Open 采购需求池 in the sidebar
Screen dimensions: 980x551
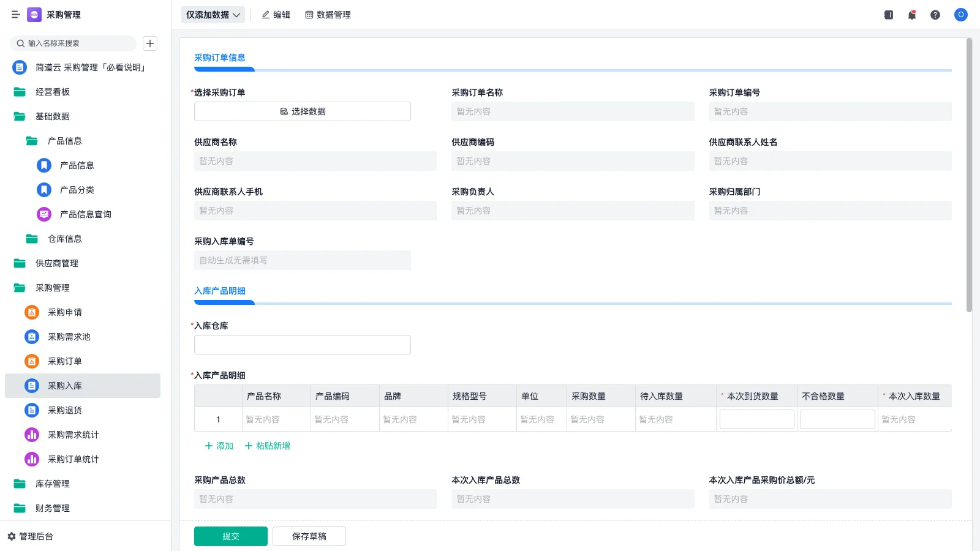83,337
